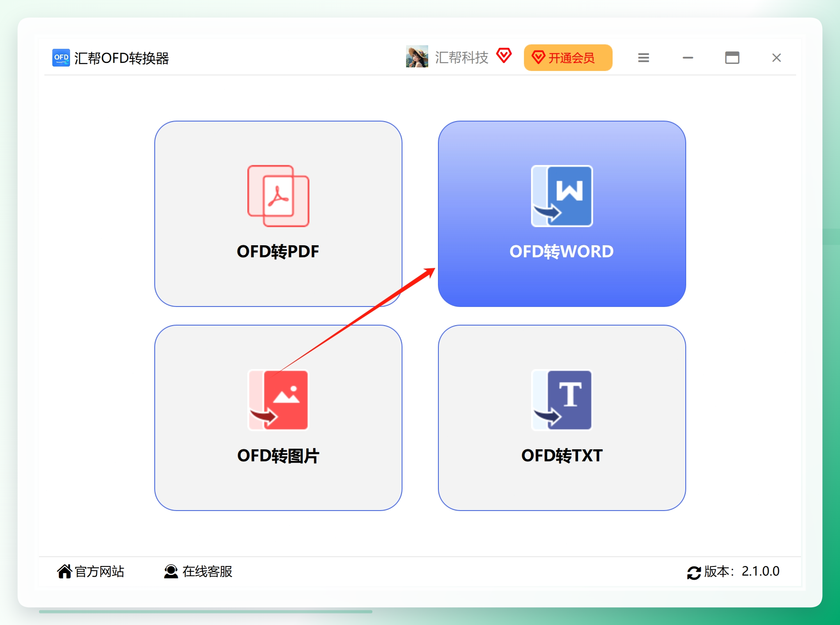Viewport: 840px width, 625px height.
Task: Click the customer service headset icon
Action: point(171,572)
